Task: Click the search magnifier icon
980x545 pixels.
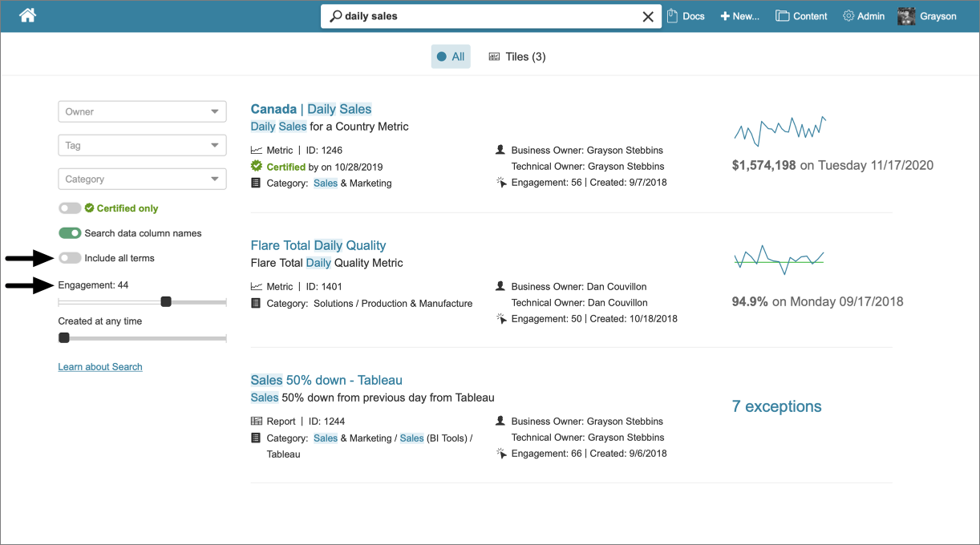Action: tap(336, 16)
